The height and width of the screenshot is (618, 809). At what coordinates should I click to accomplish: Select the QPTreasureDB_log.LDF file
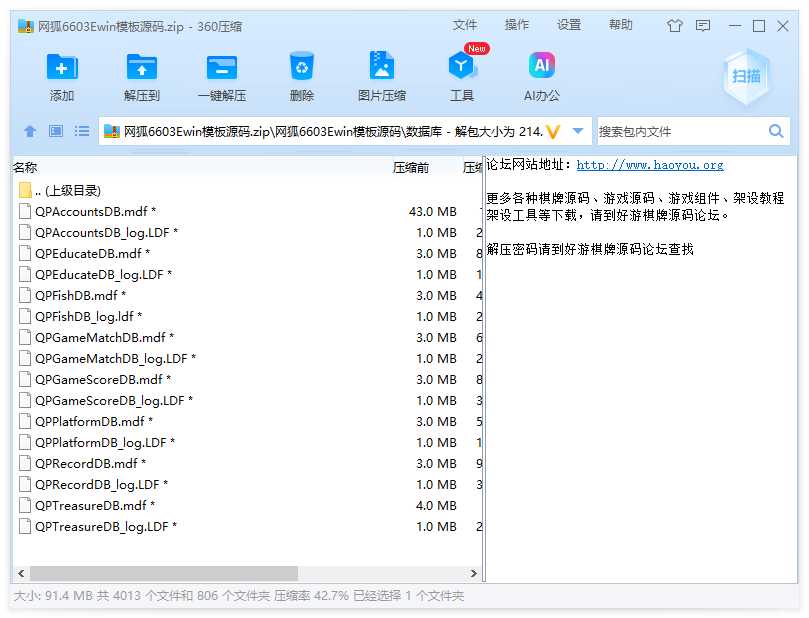(x=247, y=526)
